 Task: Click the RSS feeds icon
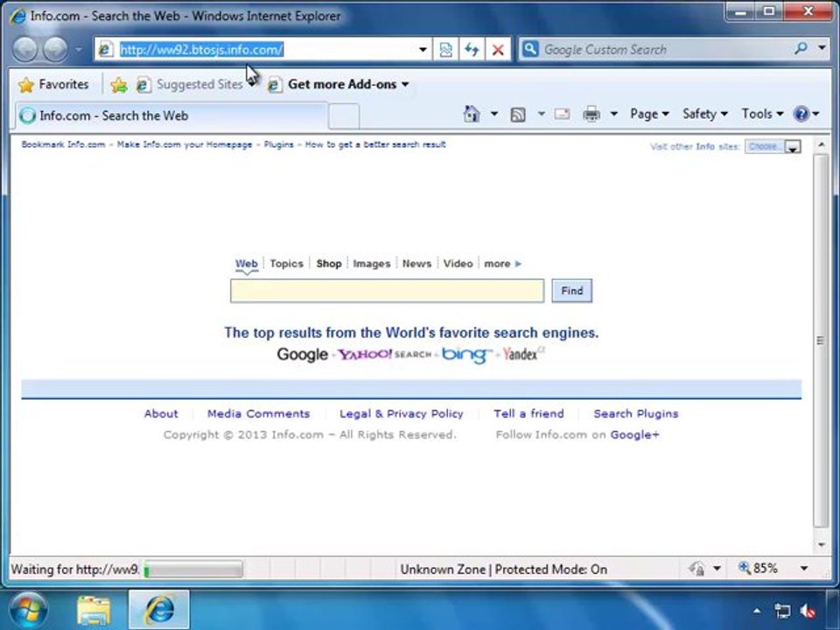(x=517, y=114)
